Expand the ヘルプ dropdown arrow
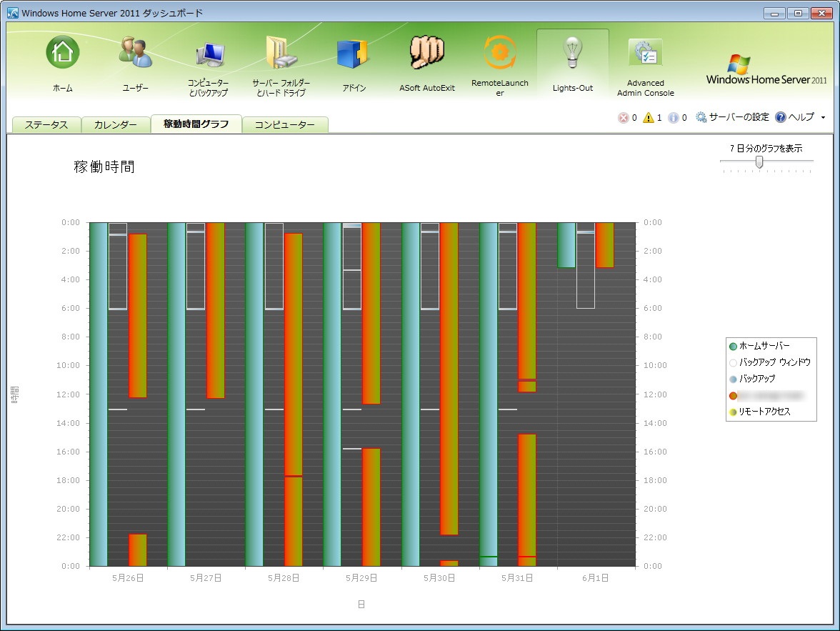This screenshot has height=631, width=840. 823,117
